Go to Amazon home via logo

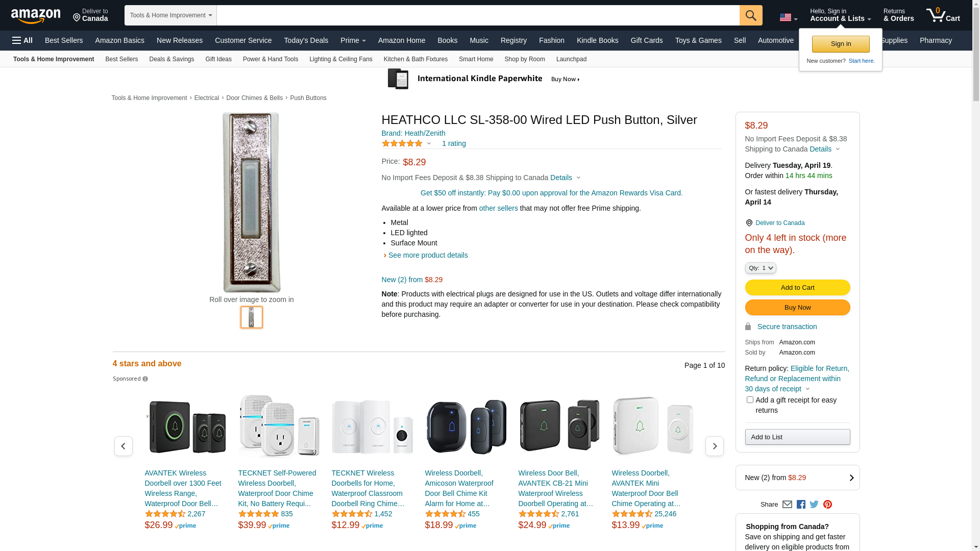point(36,16)
